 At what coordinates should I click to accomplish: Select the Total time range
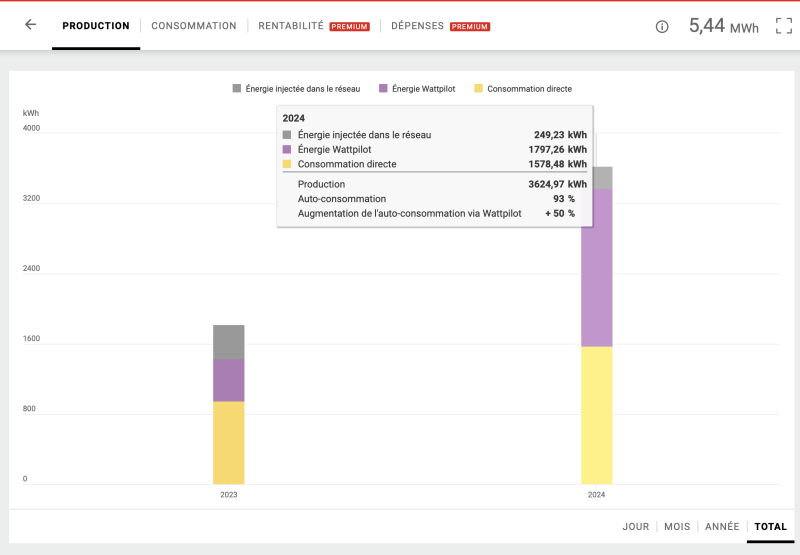(x=770, y=526)
